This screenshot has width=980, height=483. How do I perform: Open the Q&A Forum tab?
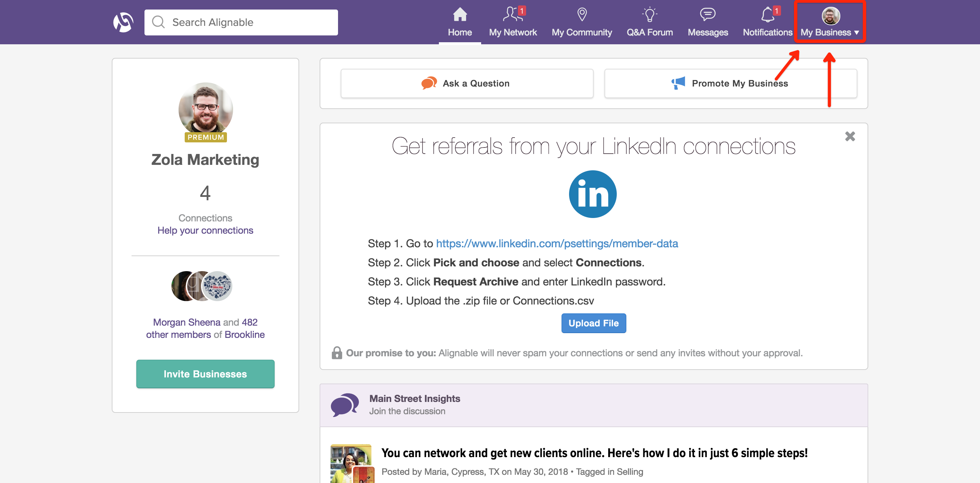649,22
